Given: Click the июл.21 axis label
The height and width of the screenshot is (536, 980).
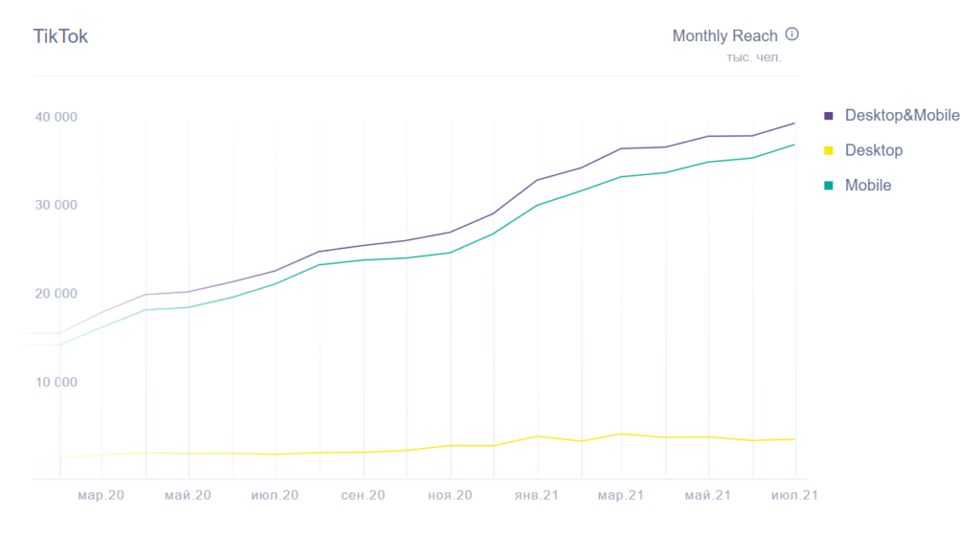Looking at the screenshot, I should (793, 496).
